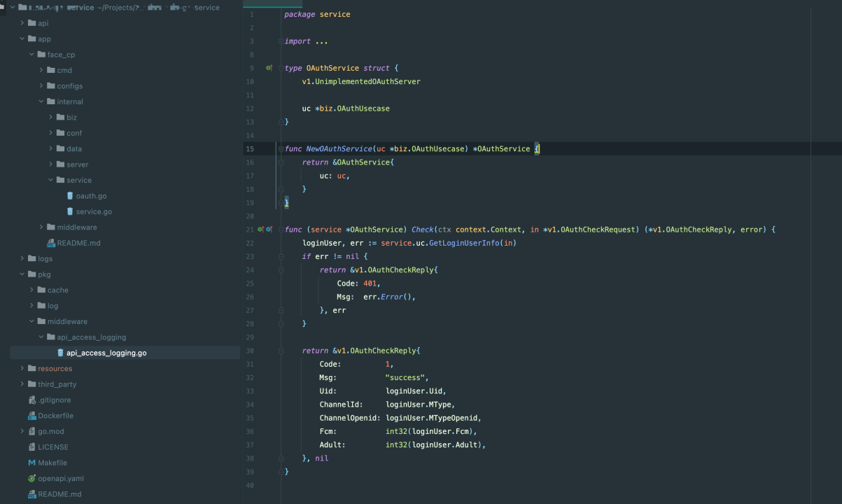Collapse the internal folder
Viewport: 842px width, 504px height.
[42, 101]
